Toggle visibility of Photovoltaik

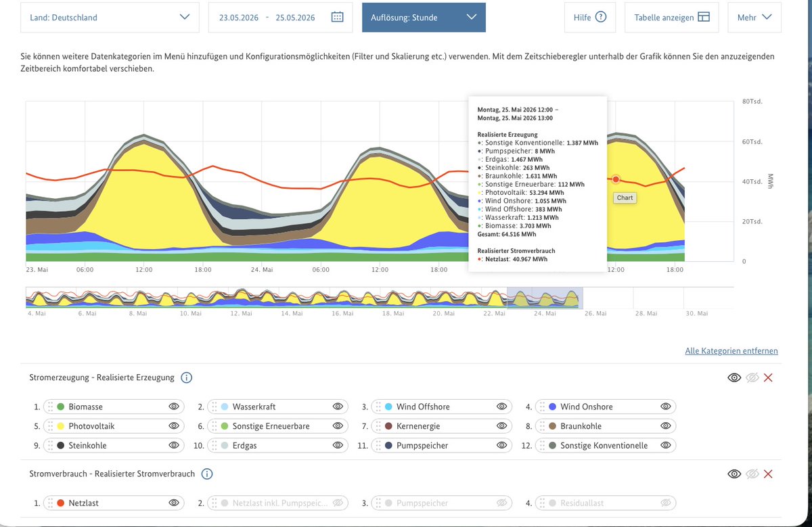click(174, 426)
